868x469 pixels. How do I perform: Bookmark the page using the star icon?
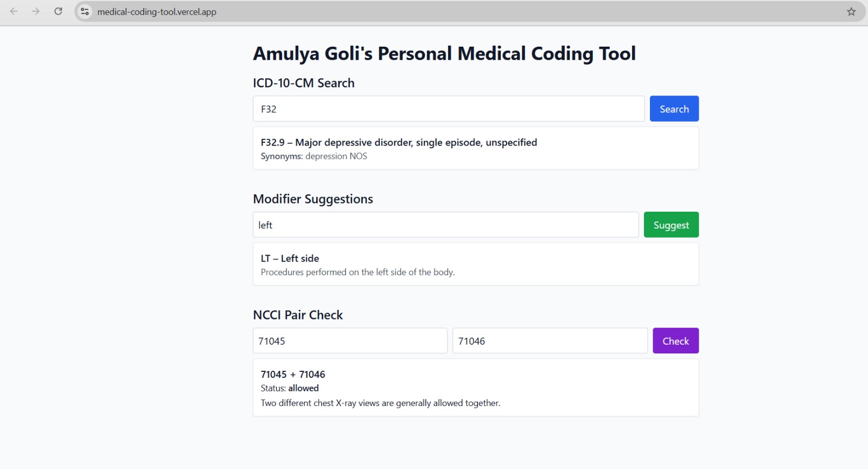pyautogui.click(x=852, y=11)
